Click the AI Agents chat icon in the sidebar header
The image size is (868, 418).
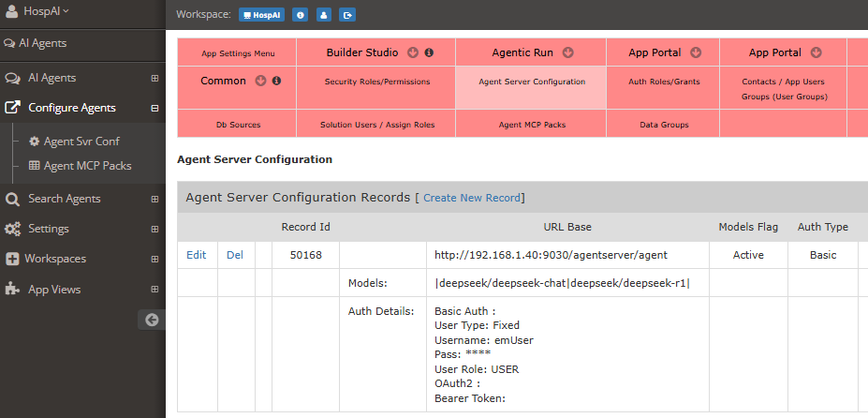coord(9,43)
